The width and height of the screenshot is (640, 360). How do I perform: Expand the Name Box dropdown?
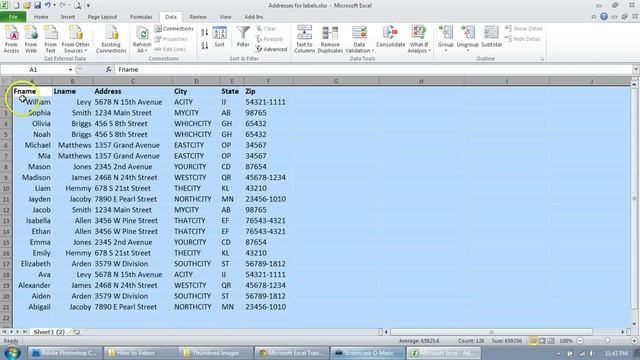[x=70, y=70]
